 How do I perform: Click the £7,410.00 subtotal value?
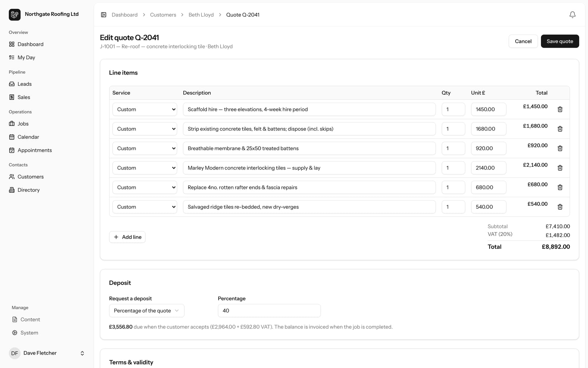click(x=558, y=226)
